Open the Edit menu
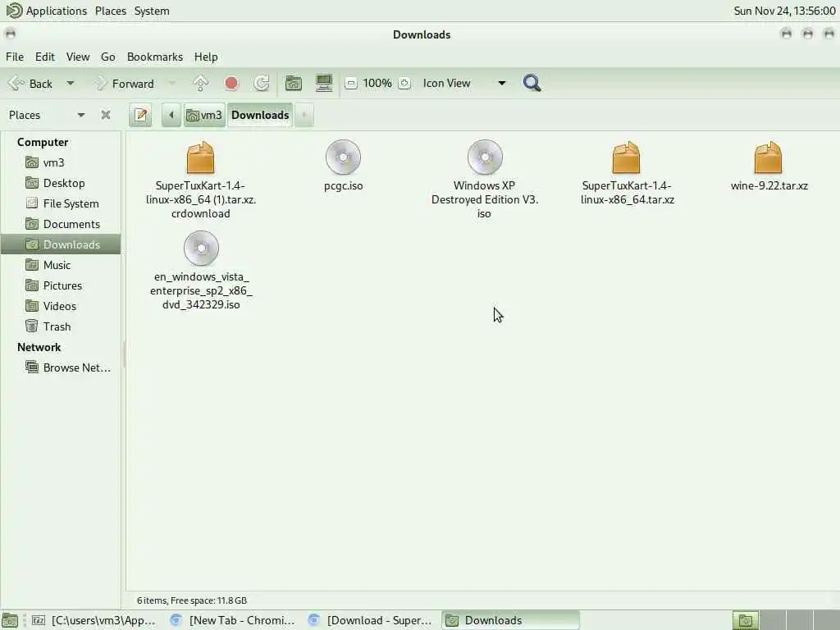The width and height of the screenshot is (840, 630). [x=45, y=57]
